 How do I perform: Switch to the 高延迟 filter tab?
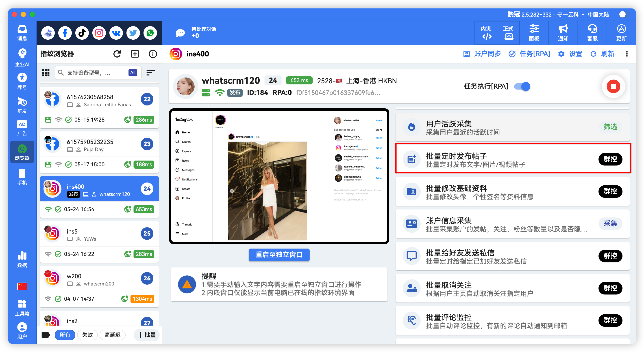pyautogui.click(x=113, y=335)
